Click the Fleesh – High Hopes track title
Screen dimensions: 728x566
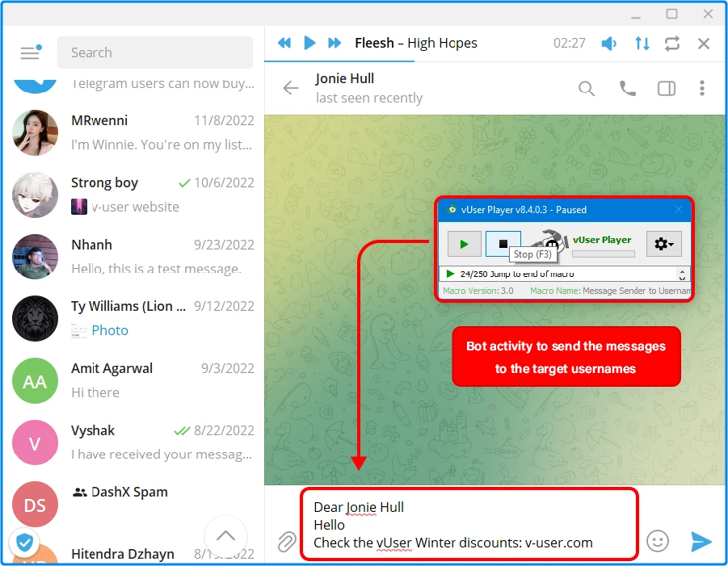[x=416, y=43]
